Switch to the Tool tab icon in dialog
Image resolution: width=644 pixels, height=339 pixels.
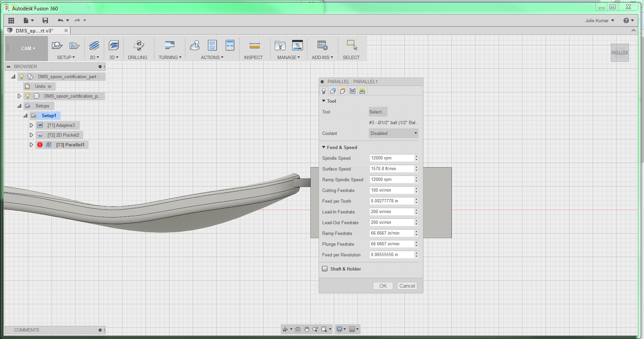[x=324, y=91]
